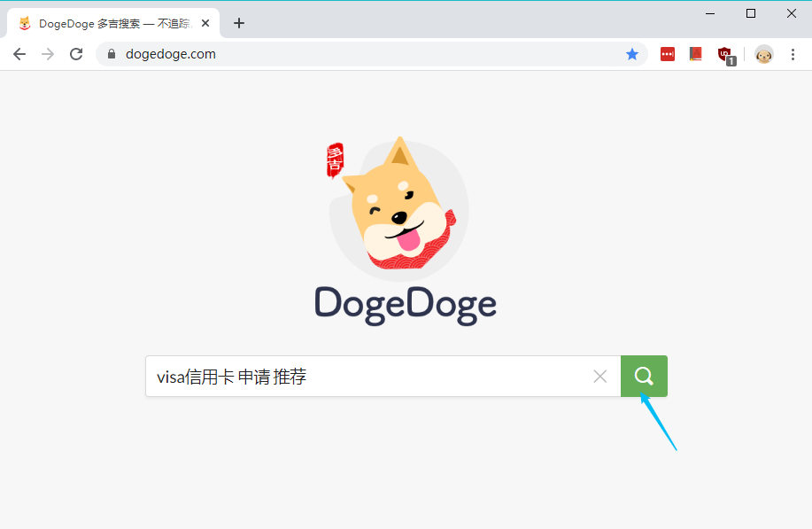Clear the search box with the X

click(x=600, y=377)
